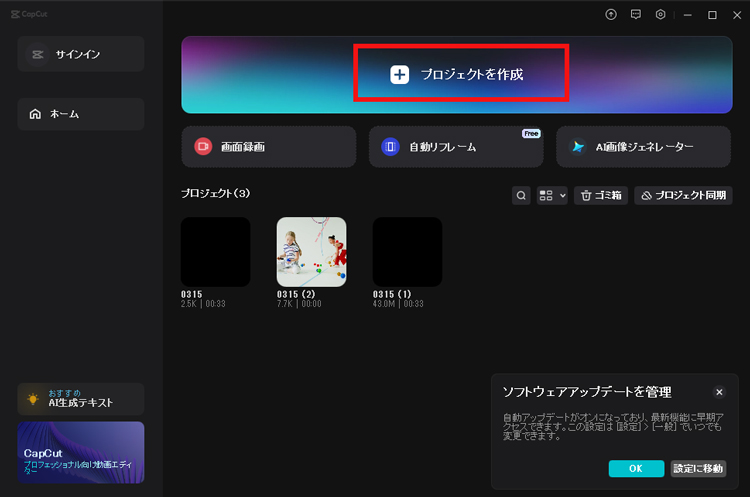Image resolution: width=750 pixels, height=497 pixels.
Task: Click the 43.0M | 00:33 project info text
Action: tap(398, 304)
